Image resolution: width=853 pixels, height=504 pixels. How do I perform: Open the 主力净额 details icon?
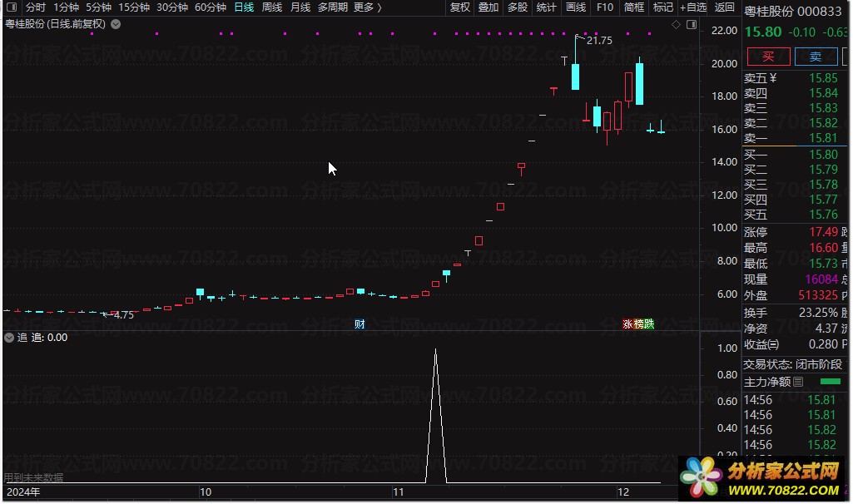[x=798, y=382]
